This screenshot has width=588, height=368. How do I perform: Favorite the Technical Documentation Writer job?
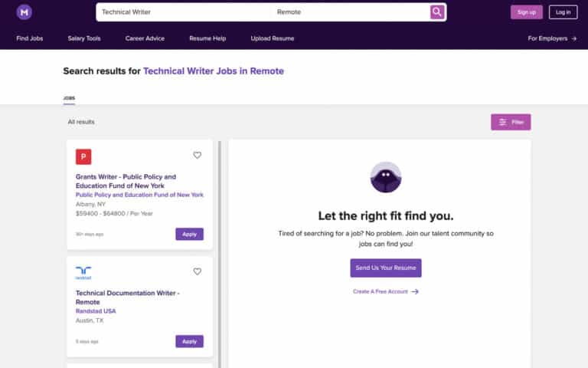tap(197, 271)
